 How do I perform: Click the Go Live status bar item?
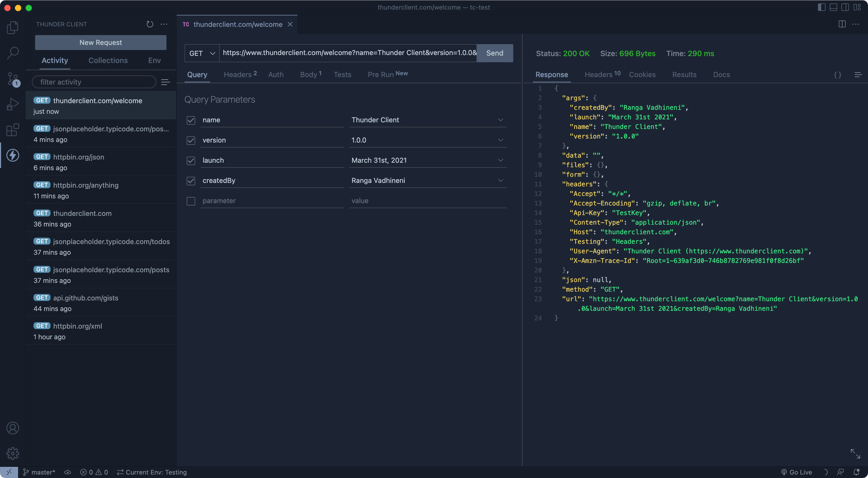click(x=796, y=472)
